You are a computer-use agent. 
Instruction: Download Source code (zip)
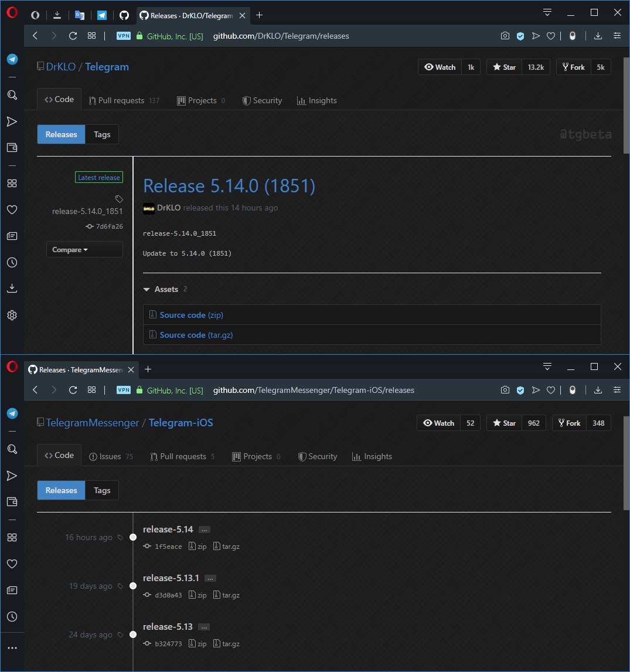[192, 315]
